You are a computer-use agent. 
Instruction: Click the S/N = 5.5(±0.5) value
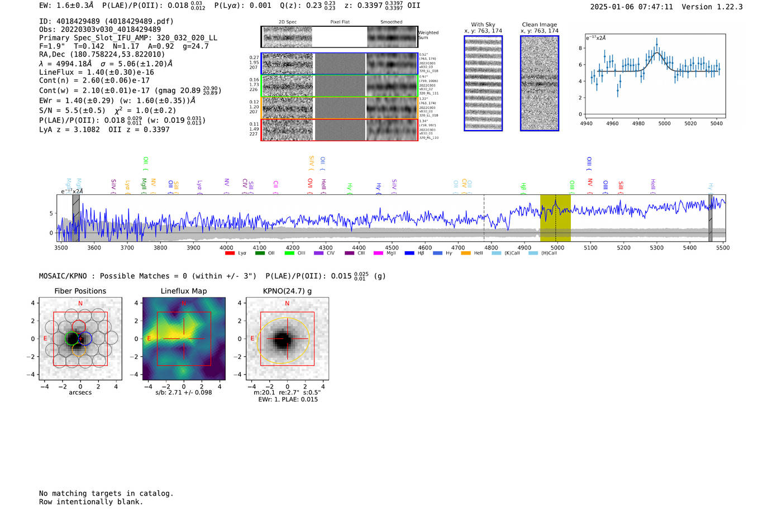(x=73, y=111)
